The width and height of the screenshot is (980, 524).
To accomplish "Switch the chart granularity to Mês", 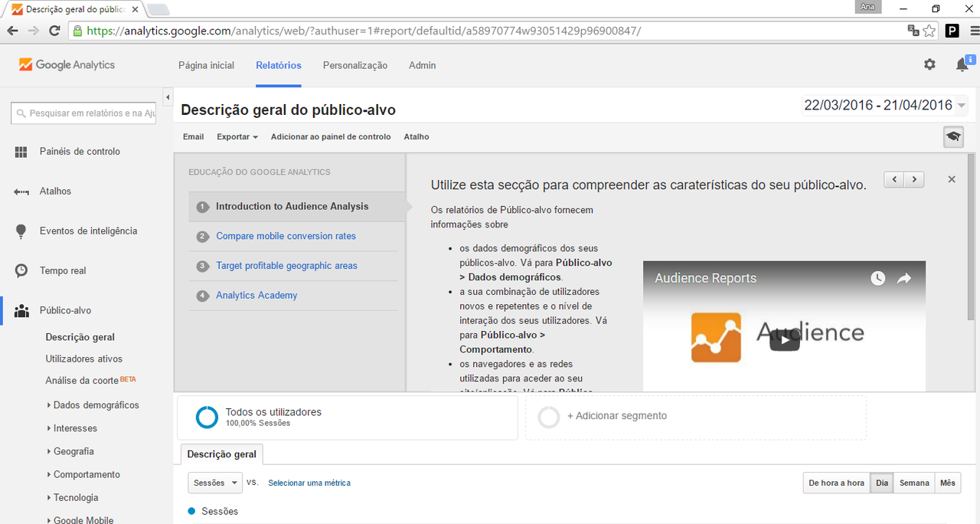I will tap(948, 483).
